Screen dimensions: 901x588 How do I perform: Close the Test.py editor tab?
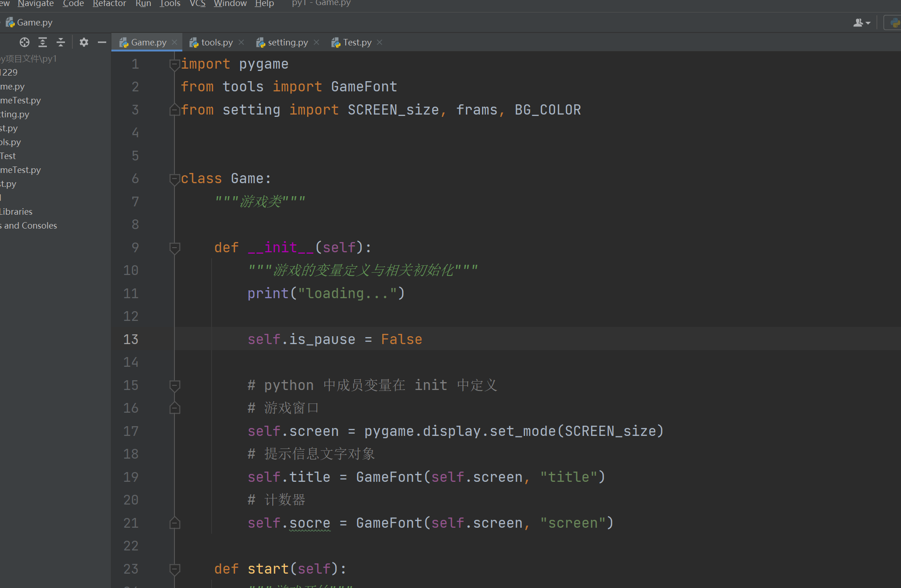click(380, 42)
